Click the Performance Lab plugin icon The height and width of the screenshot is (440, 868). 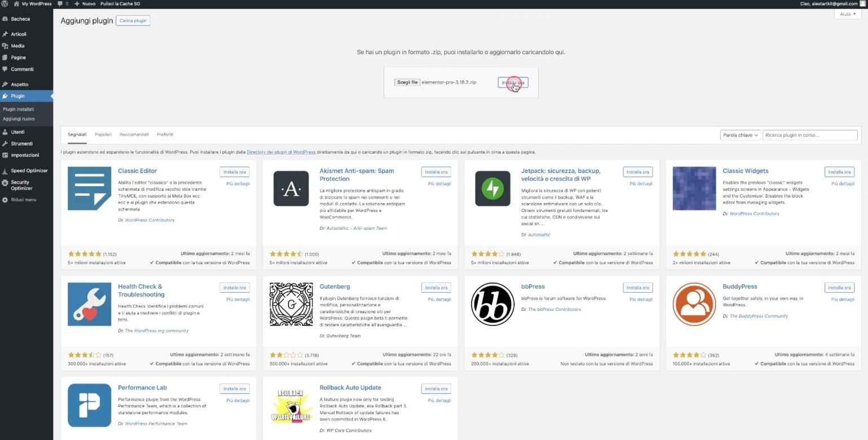89,405
